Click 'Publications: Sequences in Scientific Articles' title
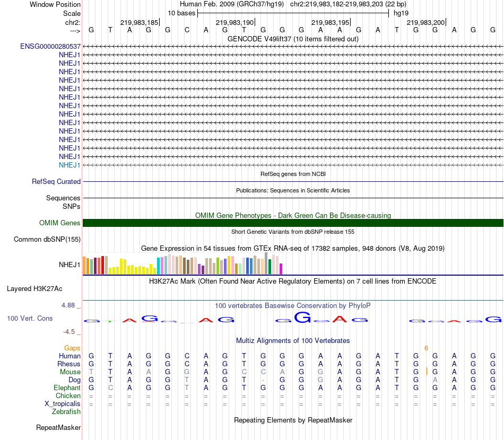504x440 pixels. pos(293,190)
